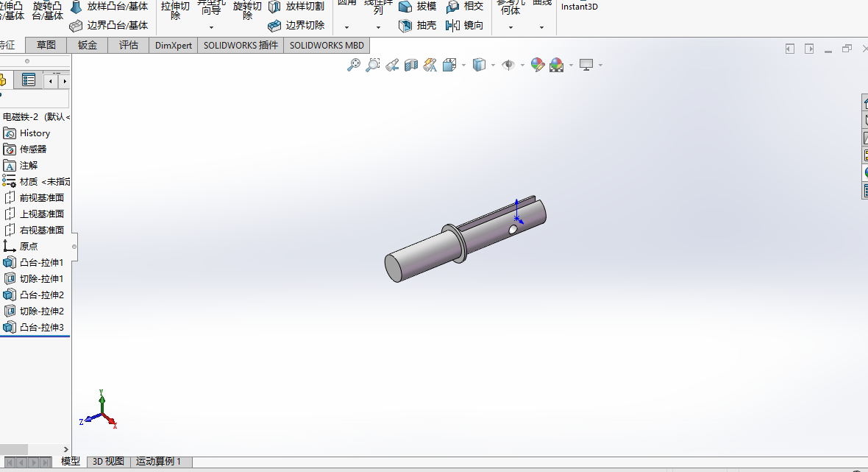
Task: Click the View Settings monitor icon
Action: click(x=586, y=65)
